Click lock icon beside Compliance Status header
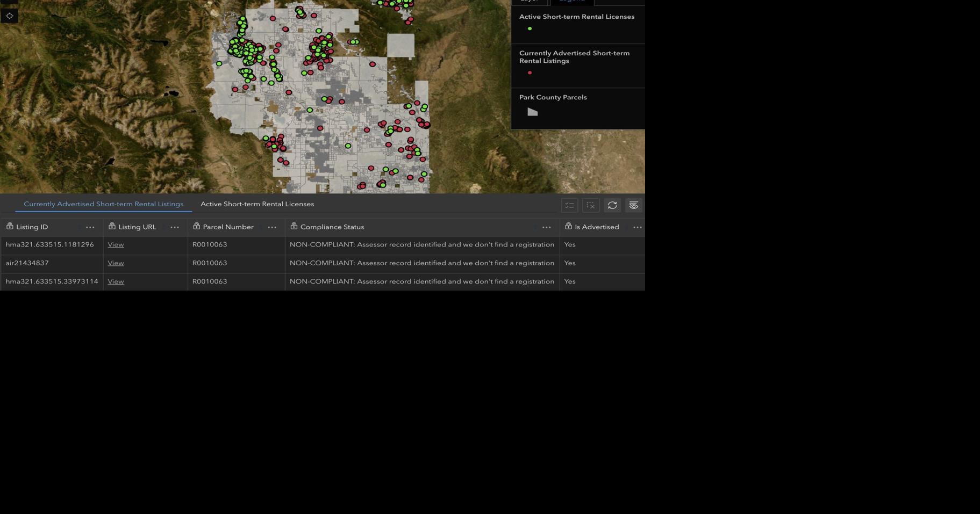Screen dimensions: 980x514 [x=294, y=227]
